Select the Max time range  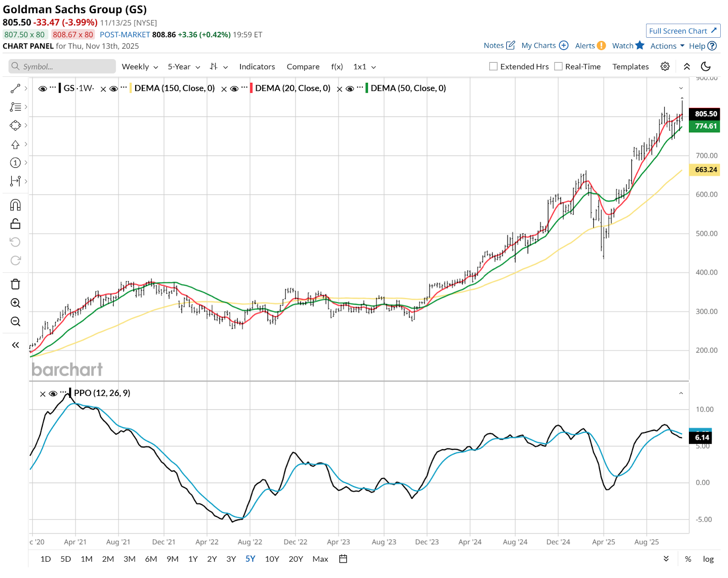[x=320, y=559]
